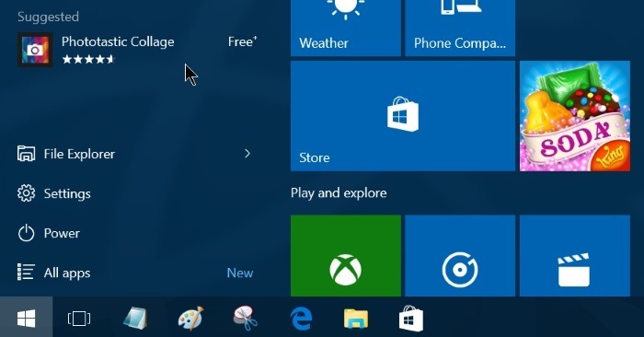This screenshot has height=337, width=644.
Task: Open the green Xbox tile
Action: 345,256
